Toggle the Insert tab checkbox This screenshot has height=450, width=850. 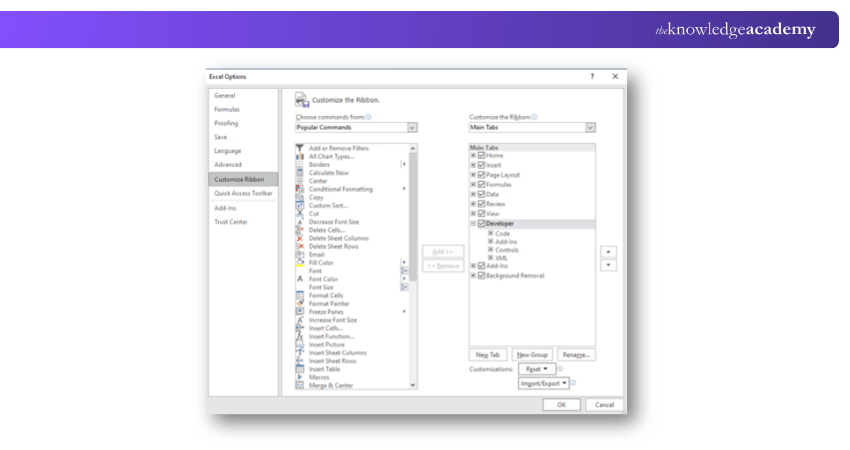coord(481,165)
